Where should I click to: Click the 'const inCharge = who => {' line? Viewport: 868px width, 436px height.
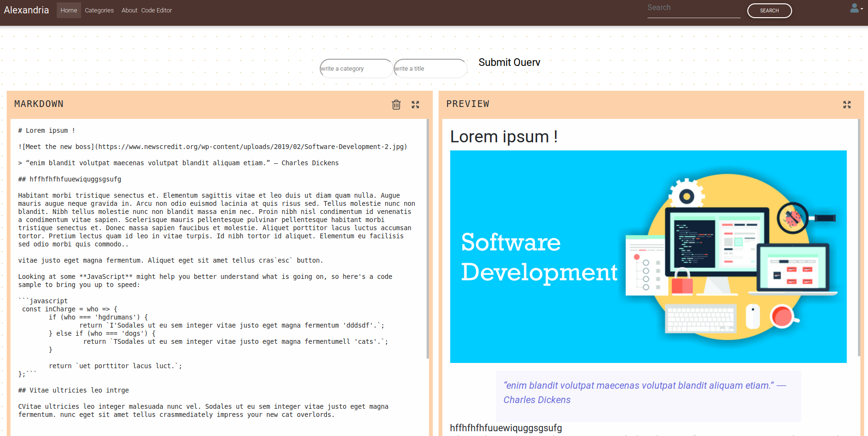point(70,309)
